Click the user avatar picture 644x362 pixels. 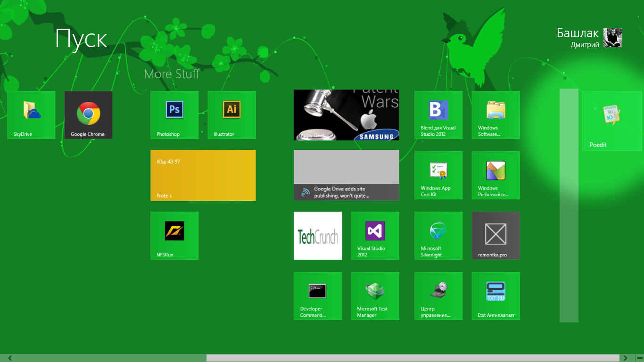tap(613, 38)
